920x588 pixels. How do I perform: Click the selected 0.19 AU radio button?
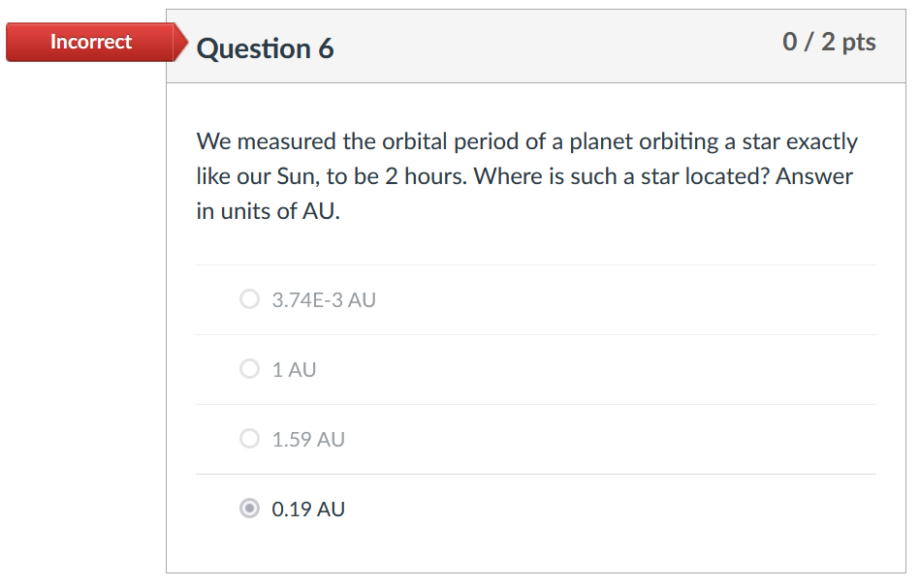pos(249,509)
